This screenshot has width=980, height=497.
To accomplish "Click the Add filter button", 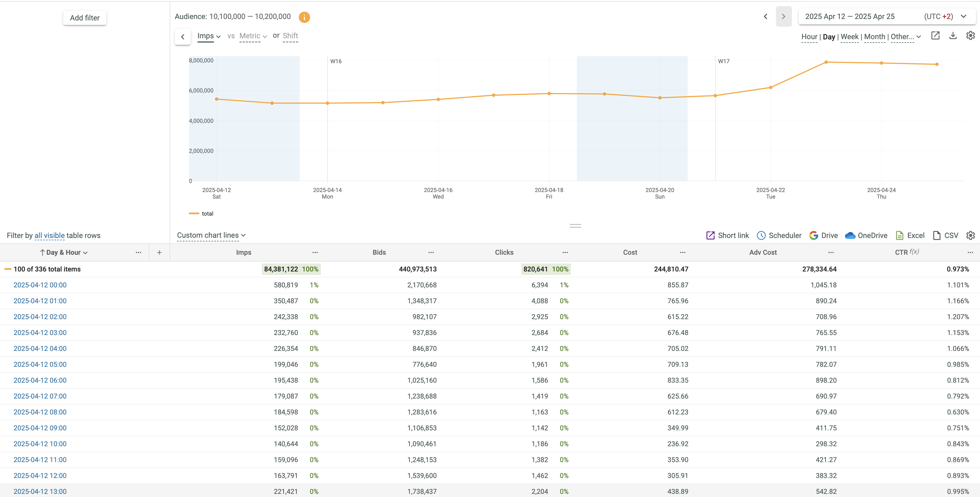I will tap(85, 18).
